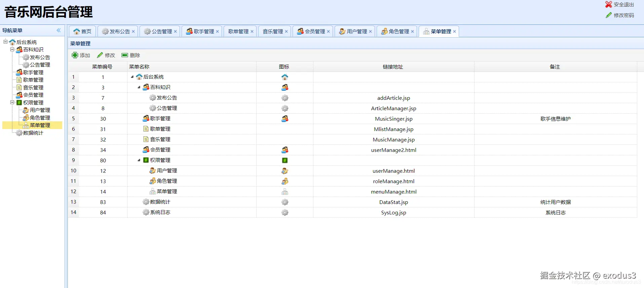This screenshot has height=288, width=644.
Task: Click the 修改密码 link text
Action: pyautogui.click(x=624, y=15)
